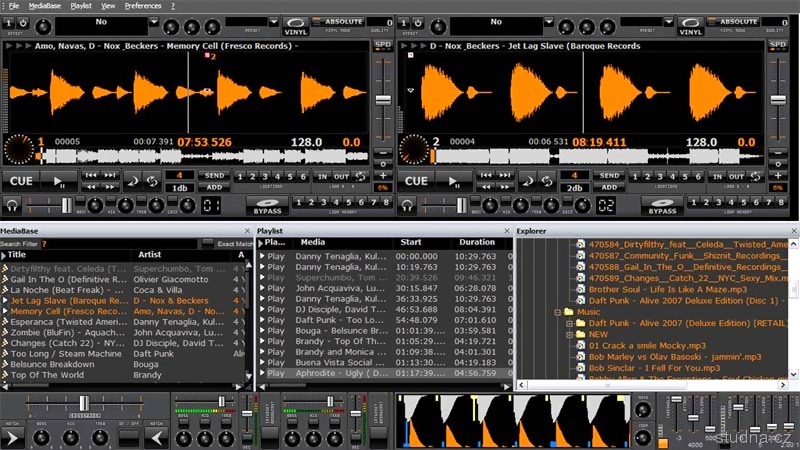The image size is (800, 450).
Task: Collapse the Music folder in Explorer
Action: (x=557, y=312)
